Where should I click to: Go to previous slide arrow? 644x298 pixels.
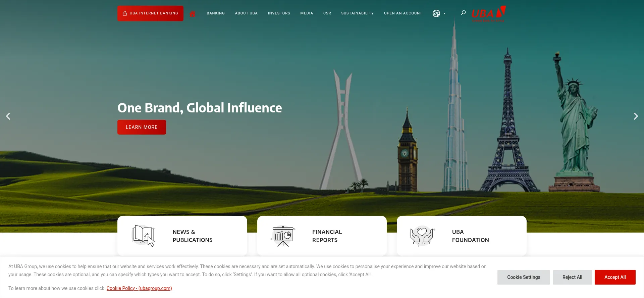tap(8, 116)
